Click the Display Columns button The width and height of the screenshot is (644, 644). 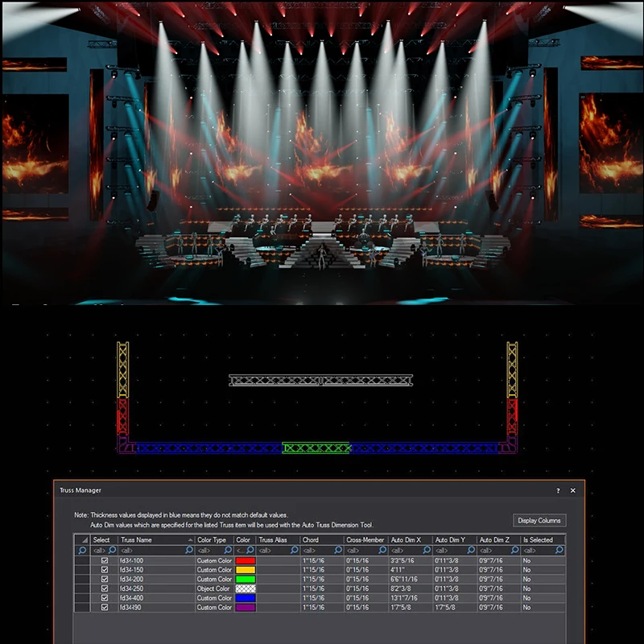coord(539,520)
